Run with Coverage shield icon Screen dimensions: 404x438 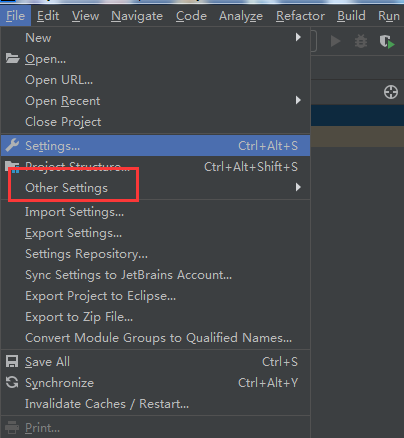[387, 42]
